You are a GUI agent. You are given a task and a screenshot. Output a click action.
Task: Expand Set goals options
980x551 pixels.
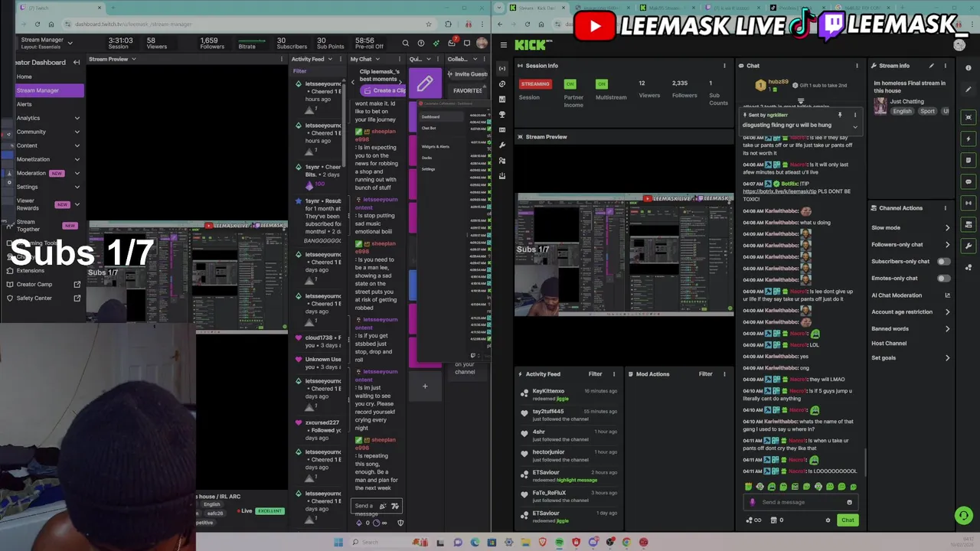(x=947, y=358)
